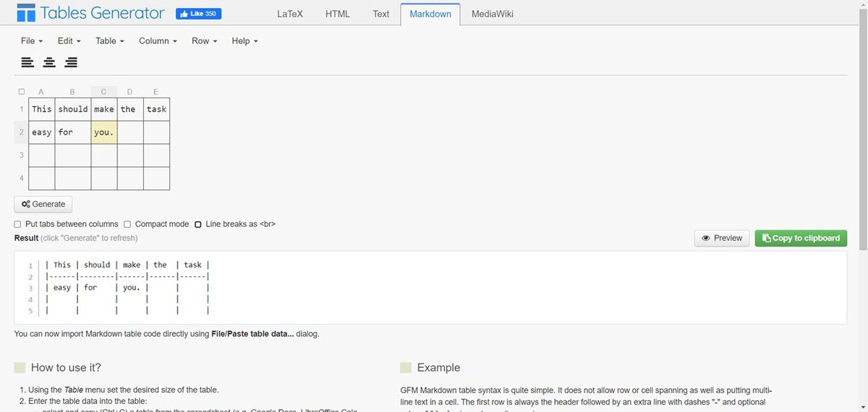Click the cell containing "should"

73,109
